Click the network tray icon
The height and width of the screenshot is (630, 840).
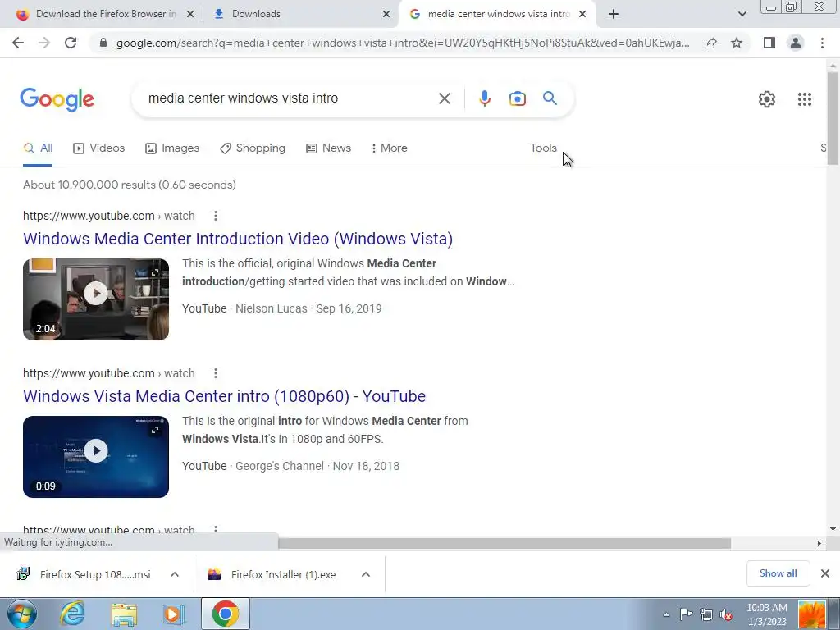706,614
